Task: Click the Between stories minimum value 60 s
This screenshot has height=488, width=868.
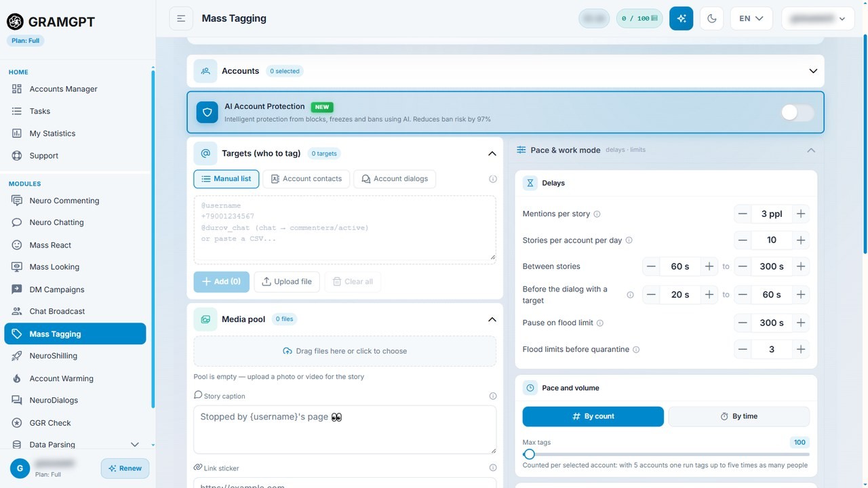Action: coord(680,266)
